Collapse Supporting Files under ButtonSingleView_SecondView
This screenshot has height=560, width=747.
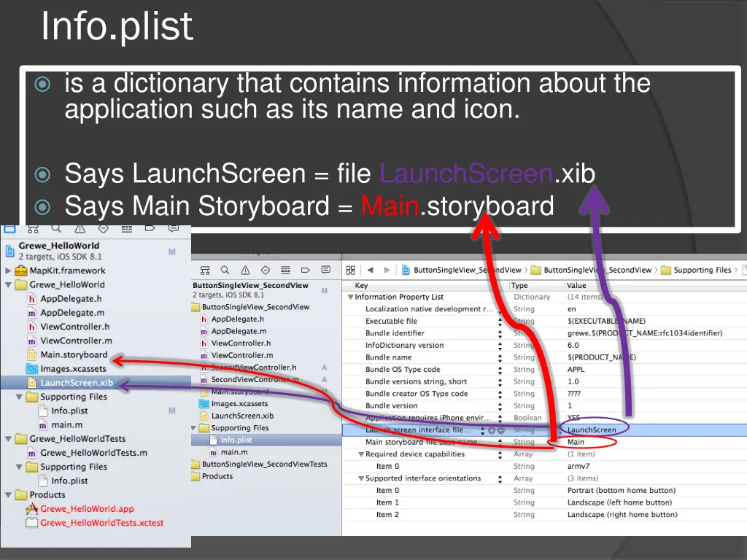click(x=194, y=428)
